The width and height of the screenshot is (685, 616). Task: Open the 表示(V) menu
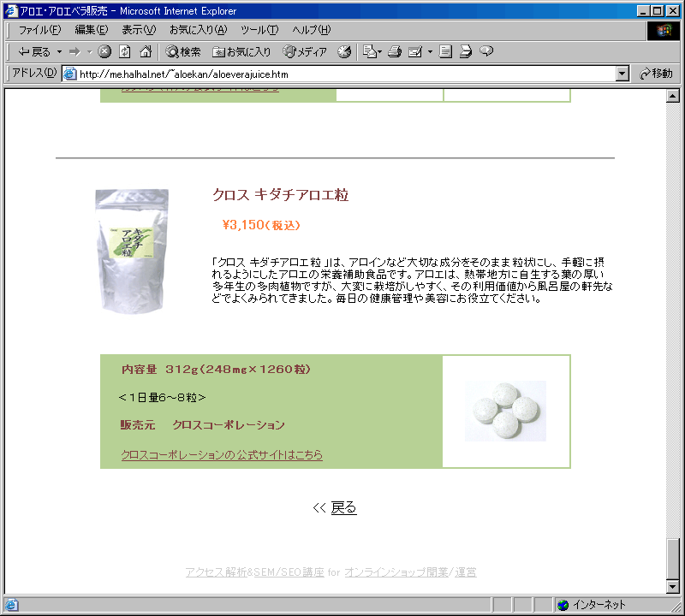coord(139,30)
